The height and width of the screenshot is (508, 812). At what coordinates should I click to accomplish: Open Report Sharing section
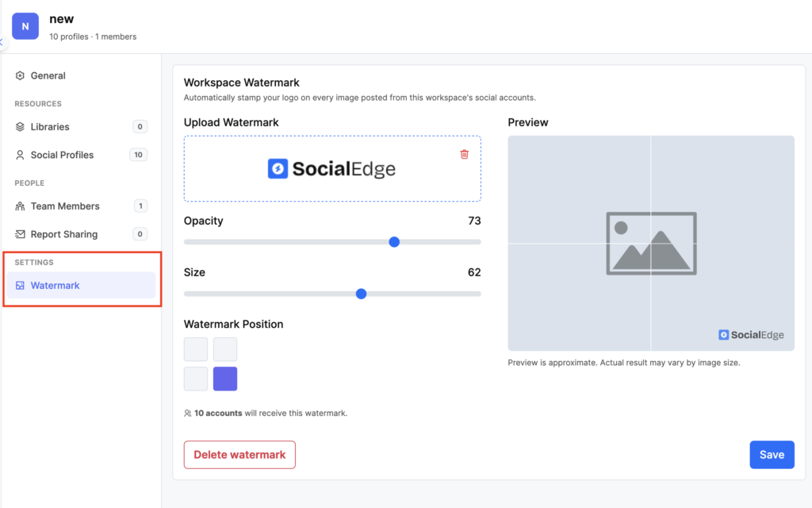point(81,234)
